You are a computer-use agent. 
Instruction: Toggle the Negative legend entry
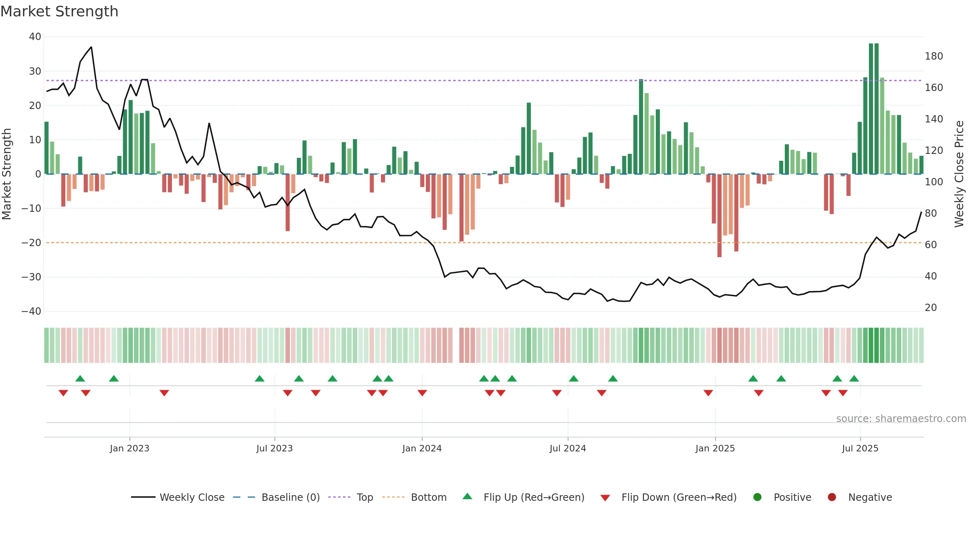[x=860, y=497]
